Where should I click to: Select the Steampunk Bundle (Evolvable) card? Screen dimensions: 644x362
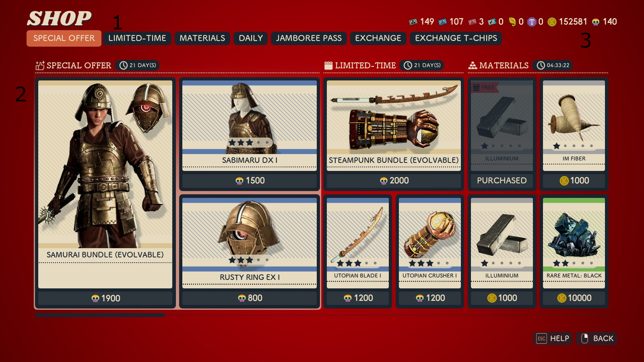click(x=394, y=134)
